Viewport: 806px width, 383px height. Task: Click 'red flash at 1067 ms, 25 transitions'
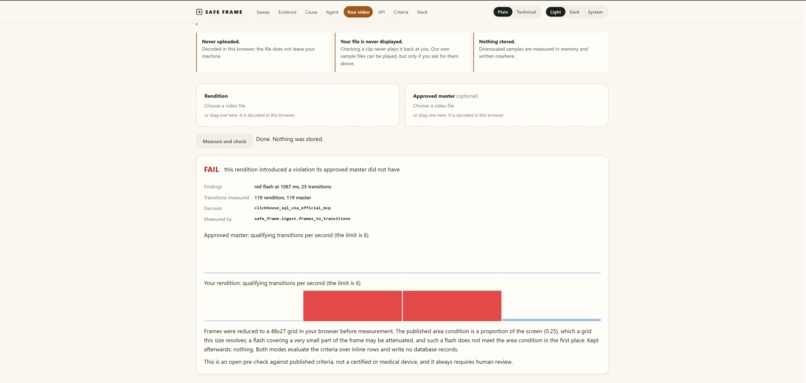pyautogui.click(x=292, y=187)
